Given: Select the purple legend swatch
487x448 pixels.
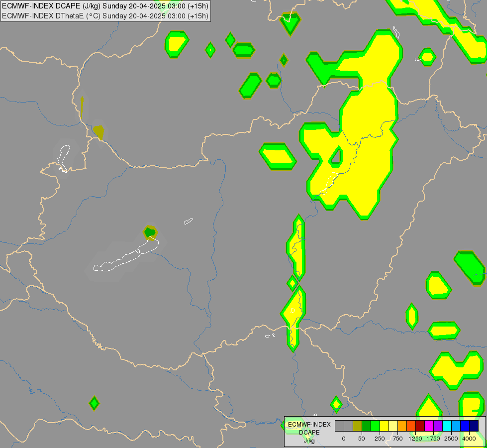Looking at the screenshot, I should click(x=438, y=426).
